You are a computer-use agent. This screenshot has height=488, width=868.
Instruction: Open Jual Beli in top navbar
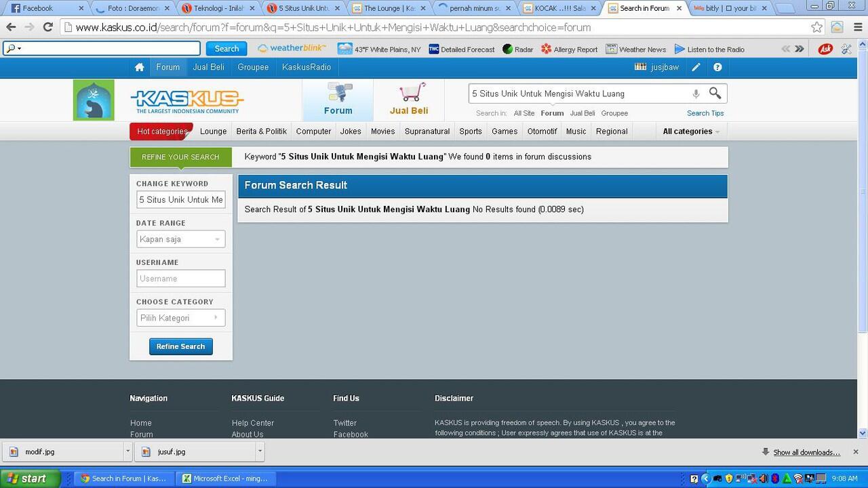coord(208,67)
